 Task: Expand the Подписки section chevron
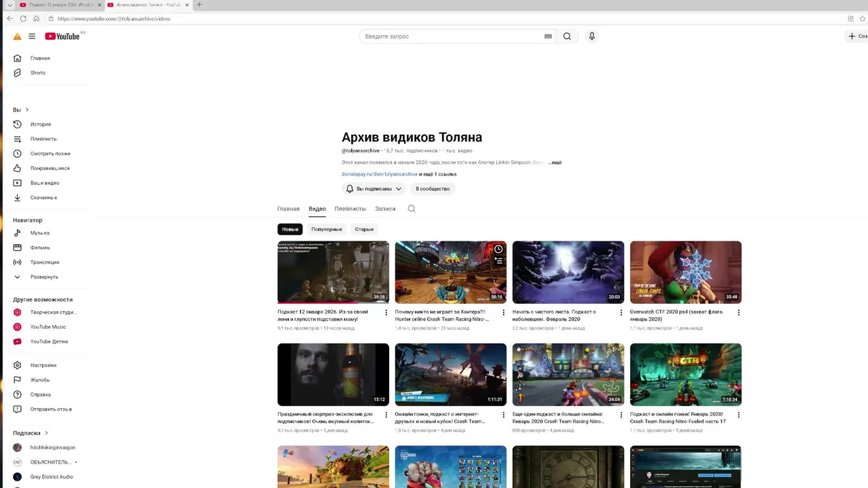[46, 433]
